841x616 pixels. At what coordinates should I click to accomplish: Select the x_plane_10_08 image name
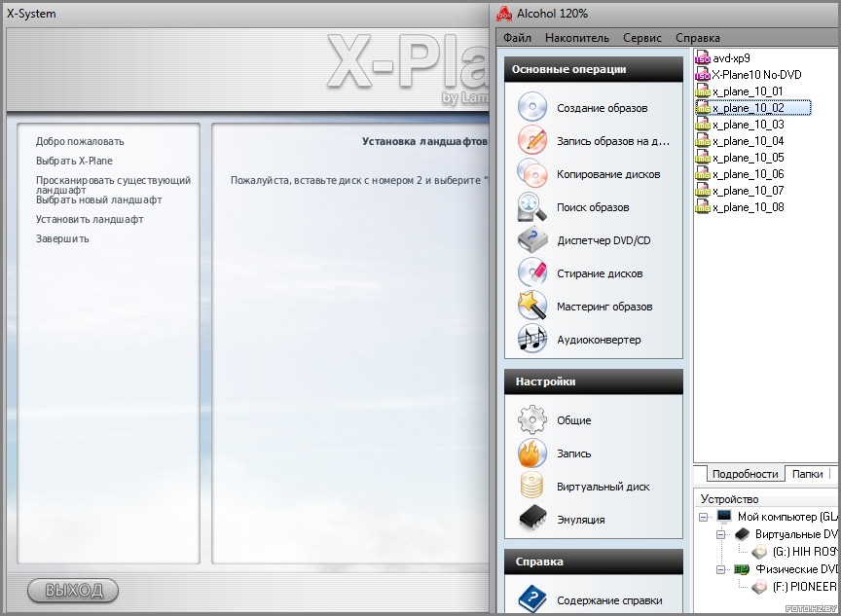(x=749, y=207)
